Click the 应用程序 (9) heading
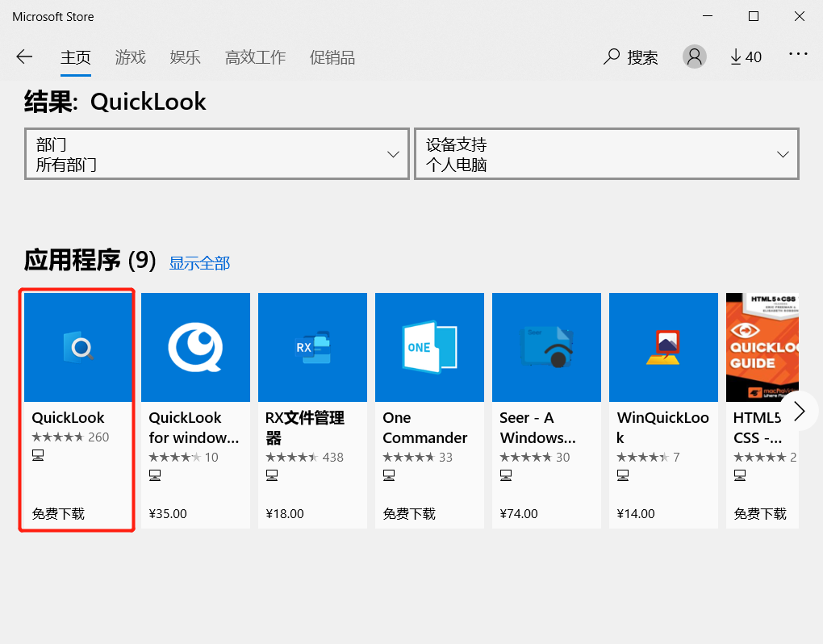 point(90,261)
